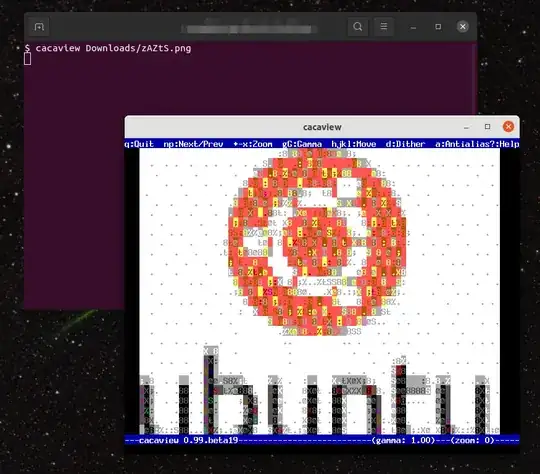The image size is (540, 474).
Task: Click 'd:Dither' hint in cacaview
Action: (x=405, y=144)
